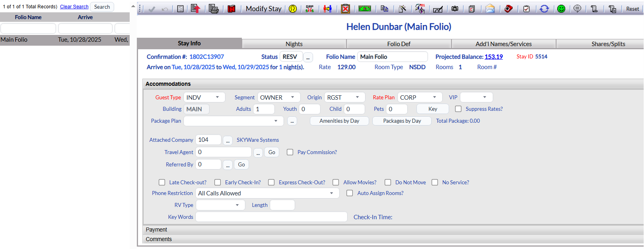The width and height of the screenshot is (644, 249).
Task: Click the envelope email icon
Action: click(490, 9)
